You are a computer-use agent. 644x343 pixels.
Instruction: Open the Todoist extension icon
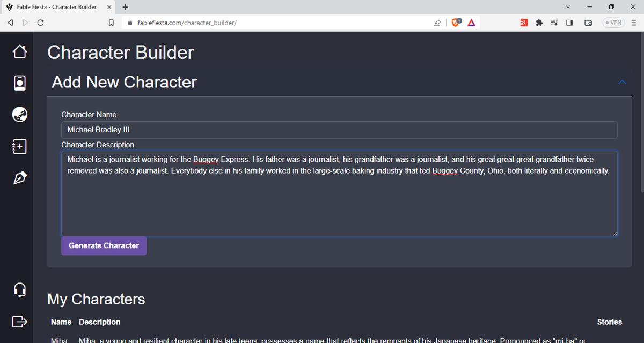coord(523,23)
